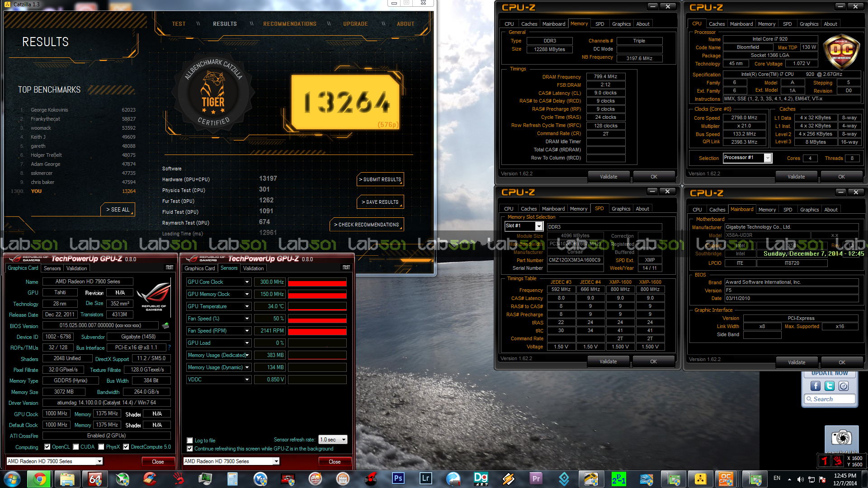Screen dimensions: 868x488
Task: Open the AIDA64 '64' icon in taskbar
Action: tap(95, 479)
